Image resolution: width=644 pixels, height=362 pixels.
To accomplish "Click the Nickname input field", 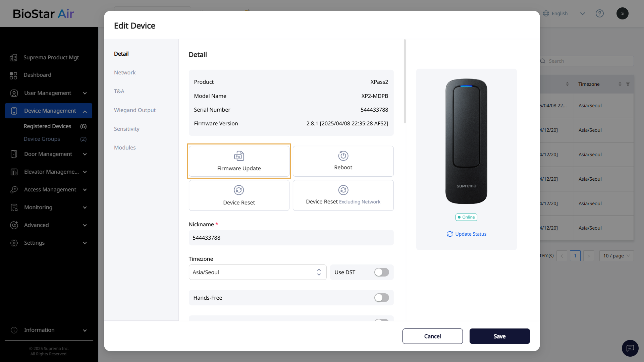I will (291, 238).
